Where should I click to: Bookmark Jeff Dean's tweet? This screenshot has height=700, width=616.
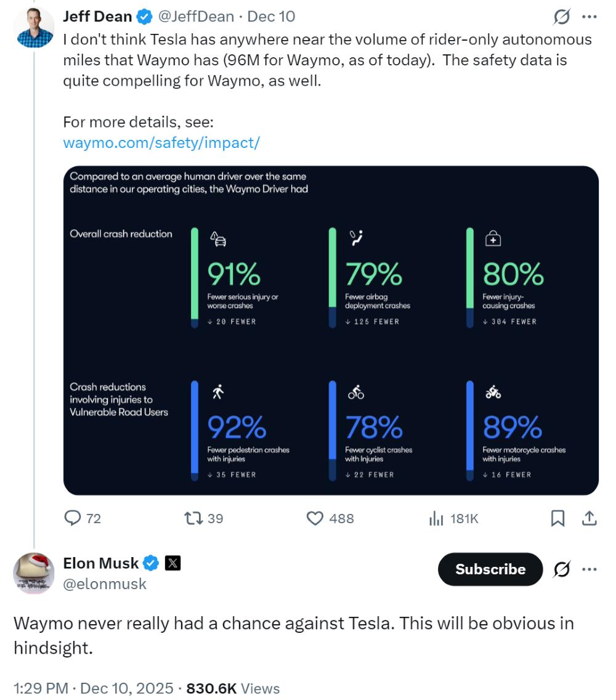558,519
